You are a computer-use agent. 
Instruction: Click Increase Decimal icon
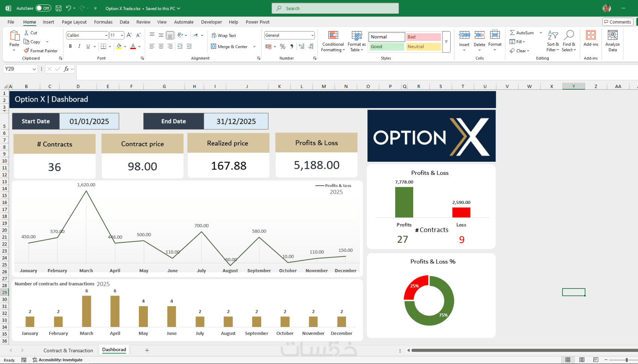tap(302, 47)
